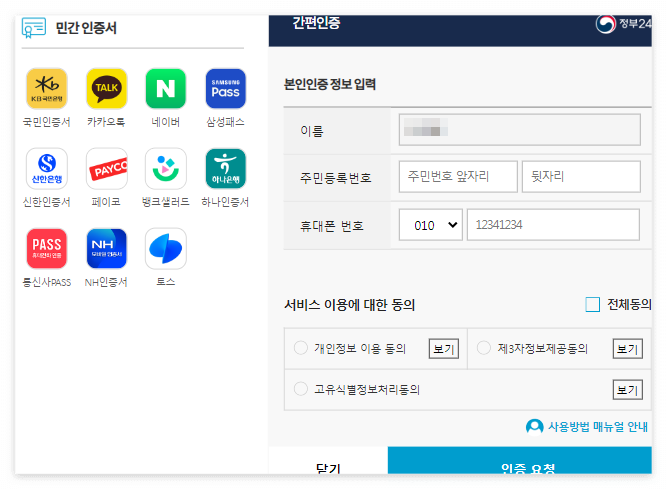Screen dimensions: 667x489
Task: Click the 민간 인증서 certificate header icon
Action: (x=34, y=28)
